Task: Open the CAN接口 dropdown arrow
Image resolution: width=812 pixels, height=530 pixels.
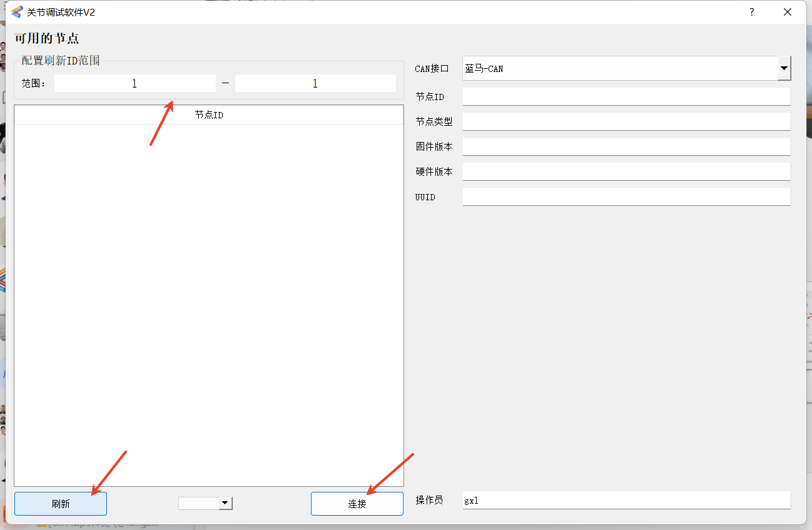Action: coord(784,68)
